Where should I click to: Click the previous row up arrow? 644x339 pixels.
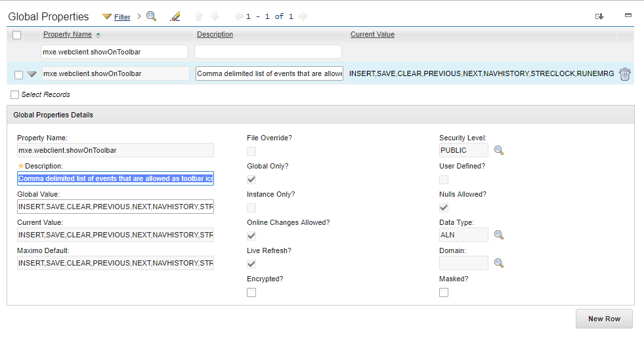click(198, 16)
